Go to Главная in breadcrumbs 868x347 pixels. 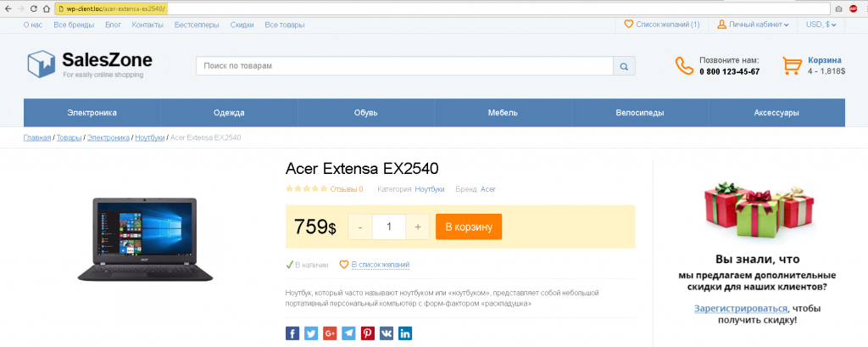point(37,137)
